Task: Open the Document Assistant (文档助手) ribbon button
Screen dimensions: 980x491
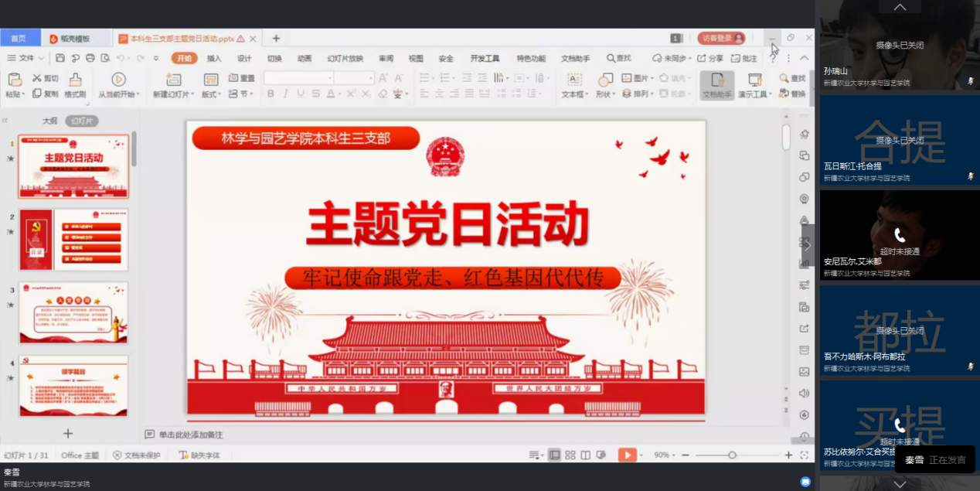Action: [716, 85]
